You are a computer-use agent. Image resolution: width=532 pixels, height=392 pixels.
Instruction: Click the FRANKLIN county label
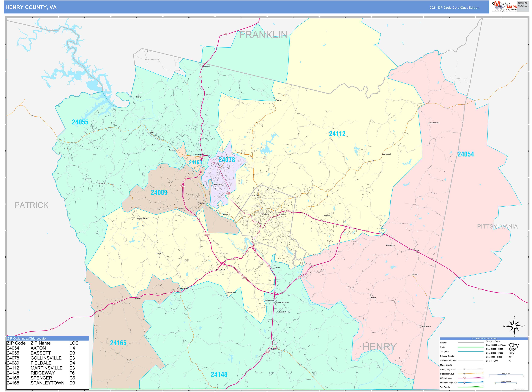pos(263,35)
